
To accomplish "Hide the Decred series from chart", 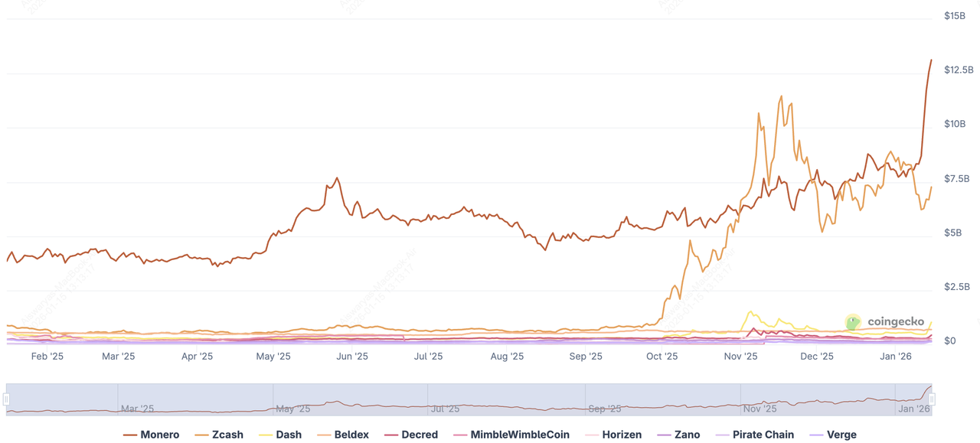I will pyautogui.click(x=410, y=435).
